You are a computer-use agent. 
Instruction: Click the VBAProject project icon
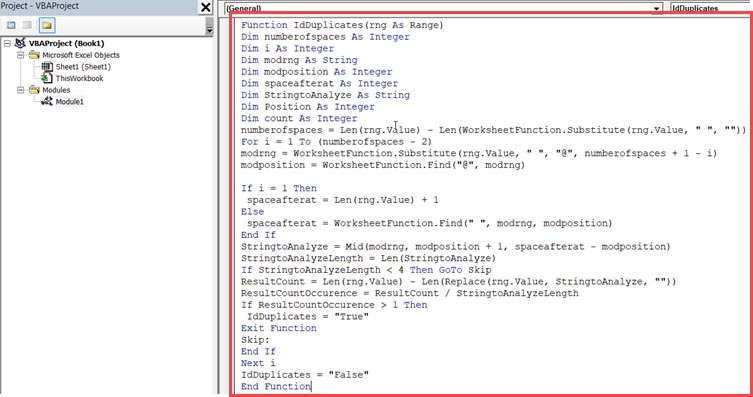(x=20, y=44)
